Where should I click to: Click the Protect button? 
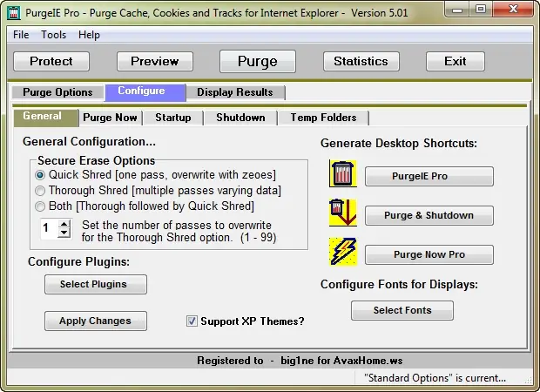point(51,61)
